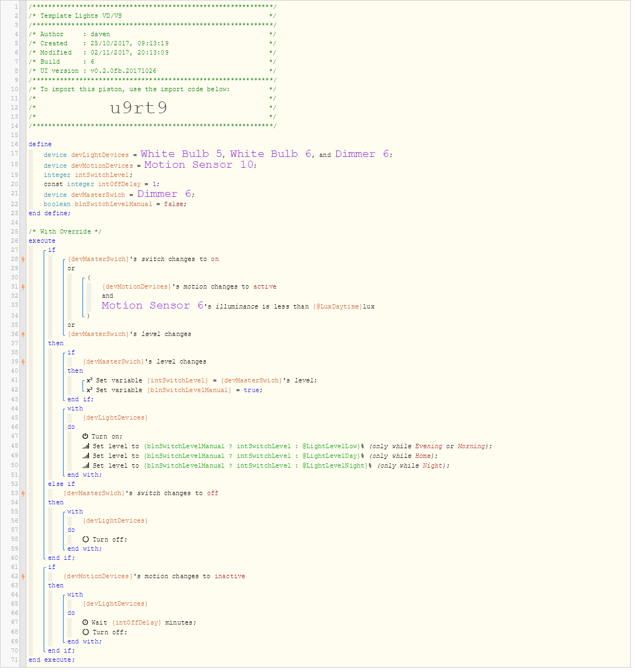This screenshot has width=635, height=672.
Task: Click the lightning bolt icon on line 39
Action: click(23, 362)
